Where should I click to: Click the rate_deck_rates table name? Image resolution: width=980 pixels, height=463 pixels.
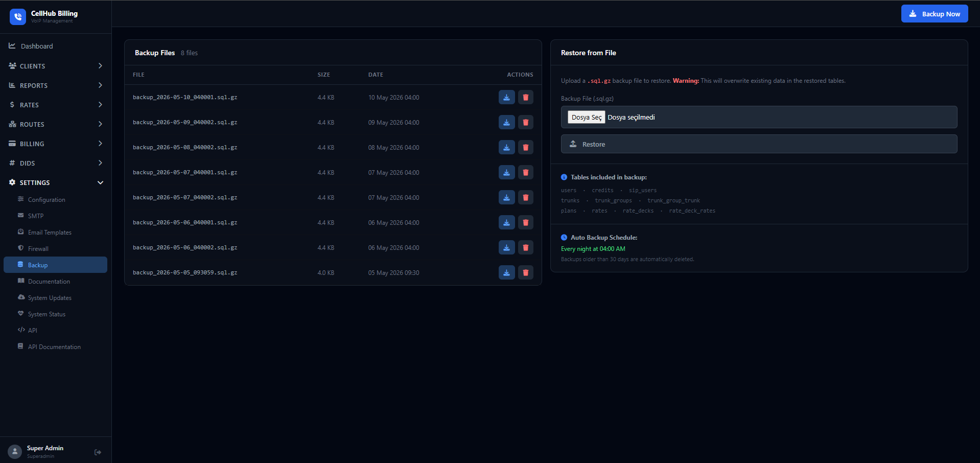point(692,211)
